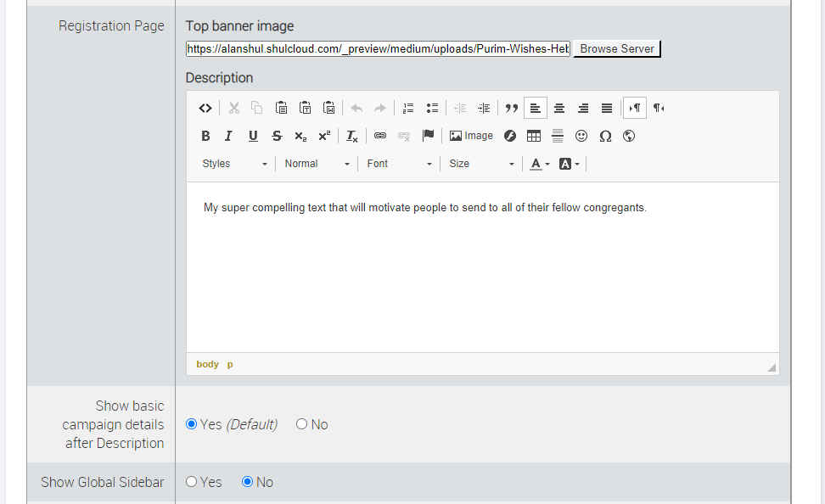Insert a table into description
The width and height of the screenshot is (825, 504).
[534, 136]
